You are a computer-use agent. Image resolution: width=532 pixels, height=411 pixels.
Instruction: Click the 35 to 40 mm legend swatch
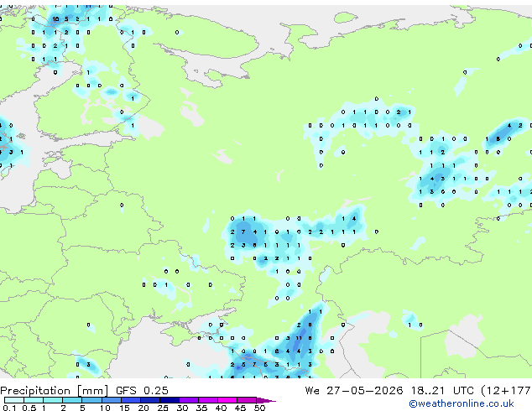click(x=208, y=400)
